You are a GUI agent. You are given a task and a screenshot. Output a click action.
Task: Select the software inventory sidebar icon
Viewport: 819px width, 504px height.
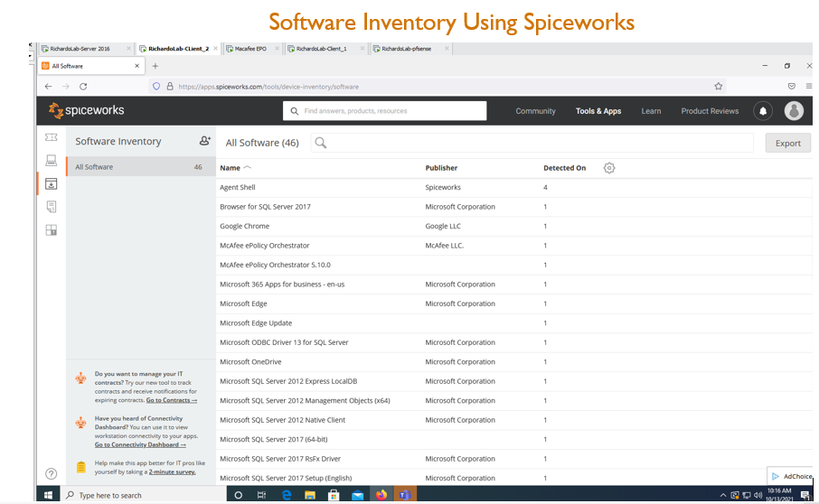[x=52, y=183]
